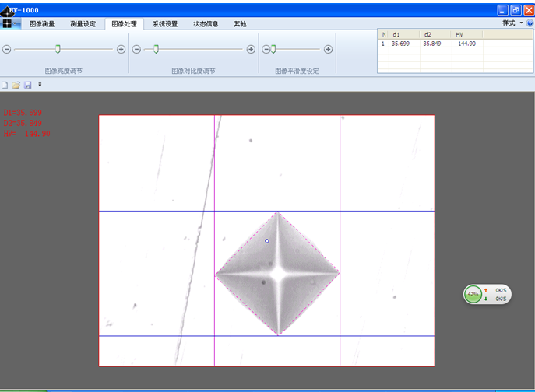Click the 图像亮度调节 brightness slider handle

[x=58, y=49]
